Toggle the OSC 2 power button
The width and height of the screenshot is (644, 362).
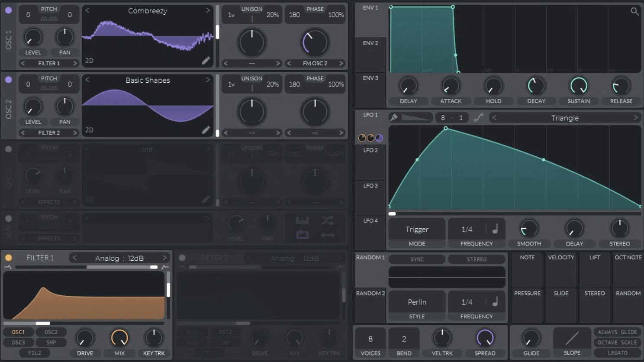pyautogui.click(x=8, y=80)
